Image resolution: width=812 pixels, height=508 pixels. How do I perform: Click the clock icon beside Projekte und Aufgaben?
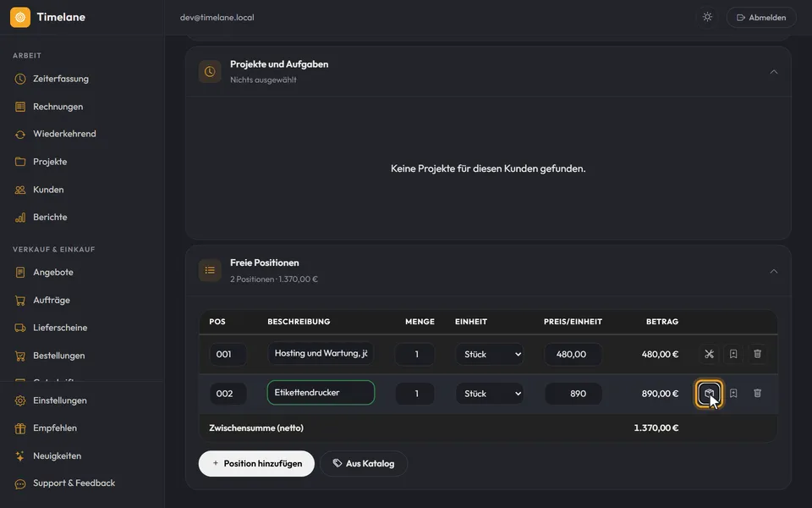[210, 71]
